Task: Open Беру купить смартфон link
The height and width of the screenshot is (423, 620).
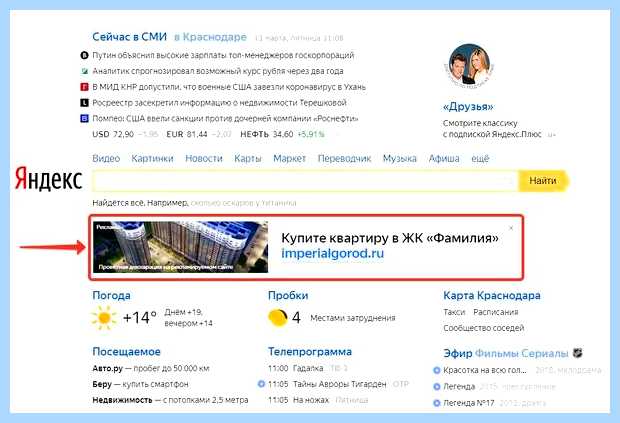Action: click(x=140, y=384)
